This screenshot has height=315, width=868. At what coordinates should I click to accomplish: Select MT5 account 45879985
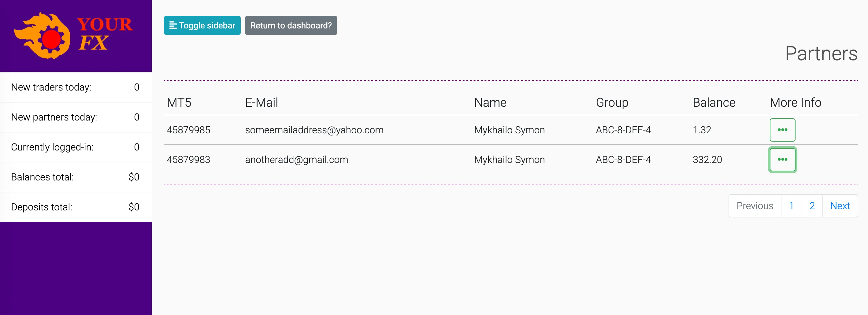(x=188, y=130)
